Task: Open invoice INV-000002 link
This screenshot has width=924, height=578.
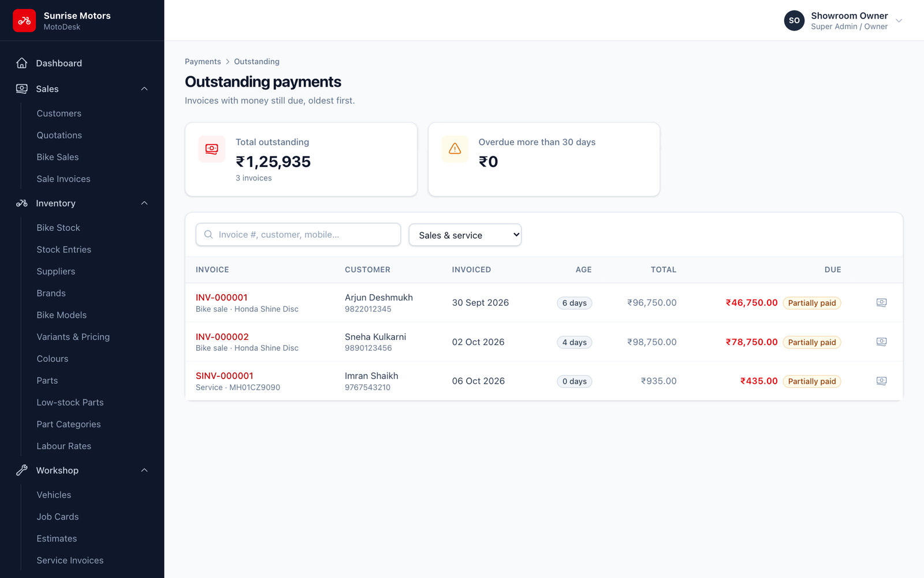Action: 222,336
